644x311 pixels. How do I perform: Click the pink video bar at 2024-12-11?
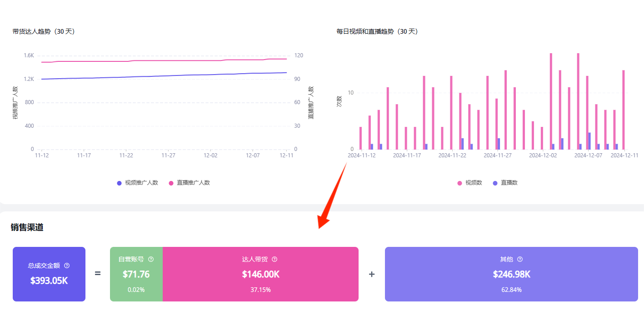click(624, 110)
